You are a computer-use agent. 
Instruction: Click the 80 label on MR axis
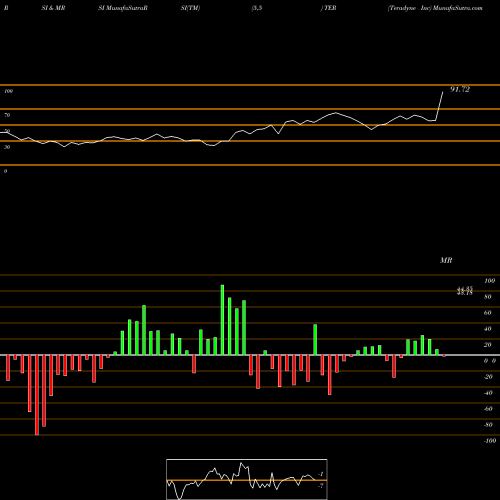pyautogui.click(x=488, y=297)
